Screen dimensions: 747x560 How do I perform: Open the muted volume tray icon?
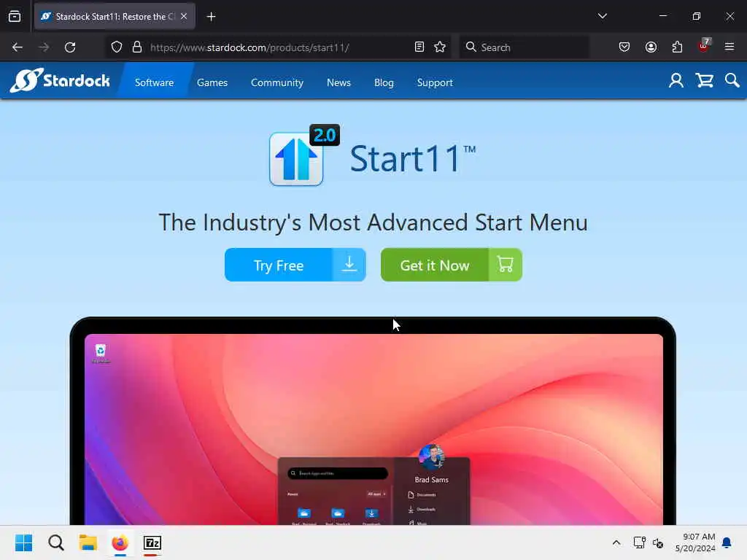click(658, 542)
